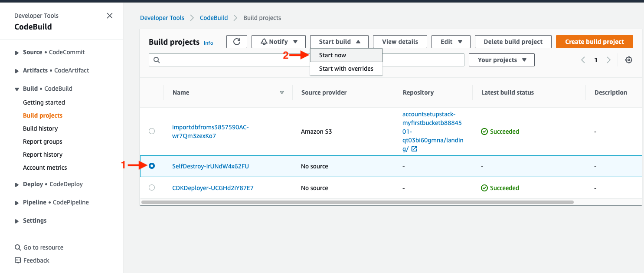Open CDKDeployer-UCGHd2iY87E7 project link
Viewport: 644px width, 273px height.
[213, 188]
